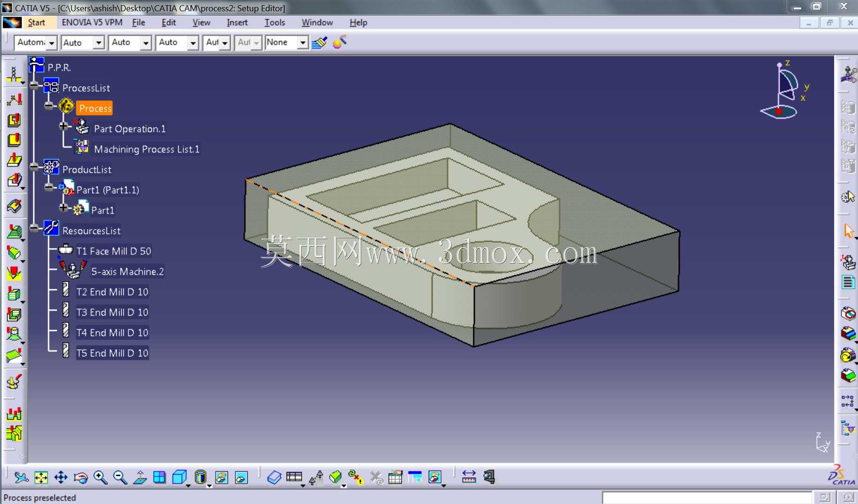This screenshot has width=858, height=504.
Task: Collapse the Part1 (Part1.1) node expander
Action: [x=49, y=187]
